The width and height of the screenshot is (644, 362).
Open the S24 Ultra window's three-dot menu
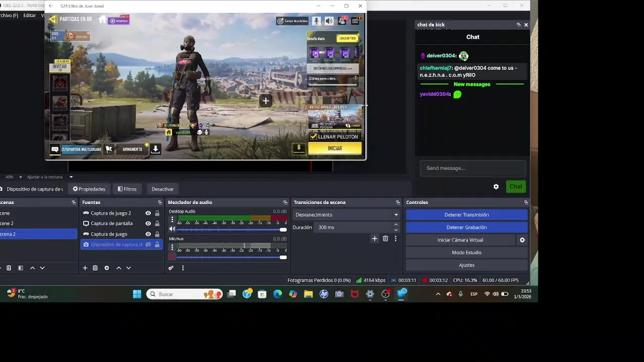[x=318, y=6]
